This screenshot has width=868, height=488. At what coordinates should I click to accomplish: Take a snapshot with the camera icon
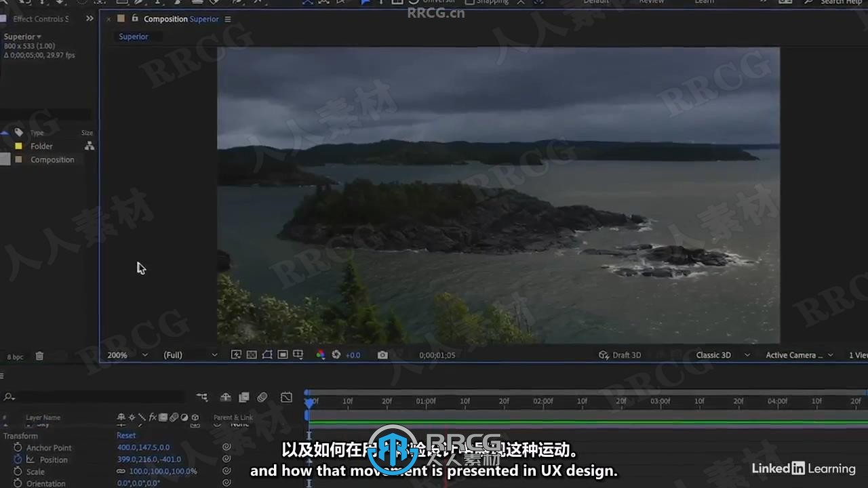pyautogui.click(x=382, y=354)
